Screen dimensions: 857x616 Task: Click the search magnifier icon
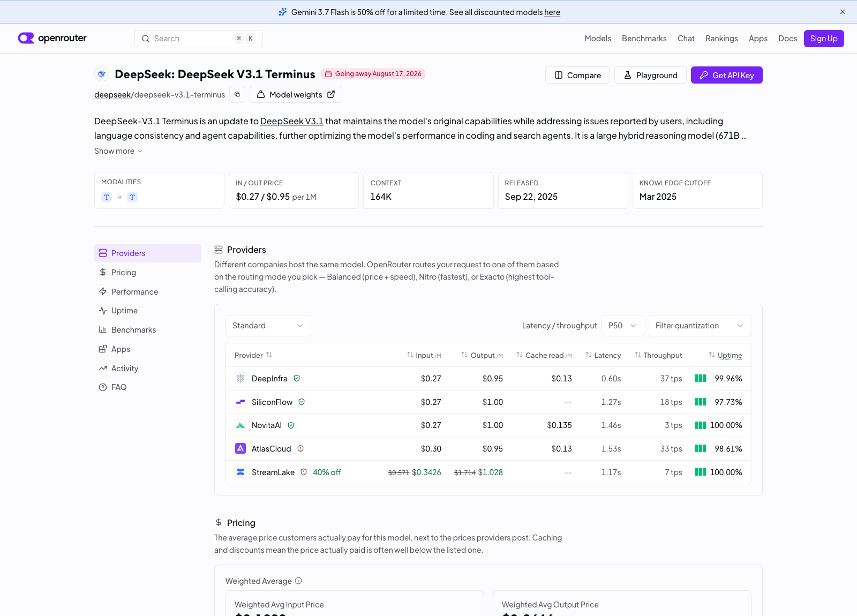146,39
